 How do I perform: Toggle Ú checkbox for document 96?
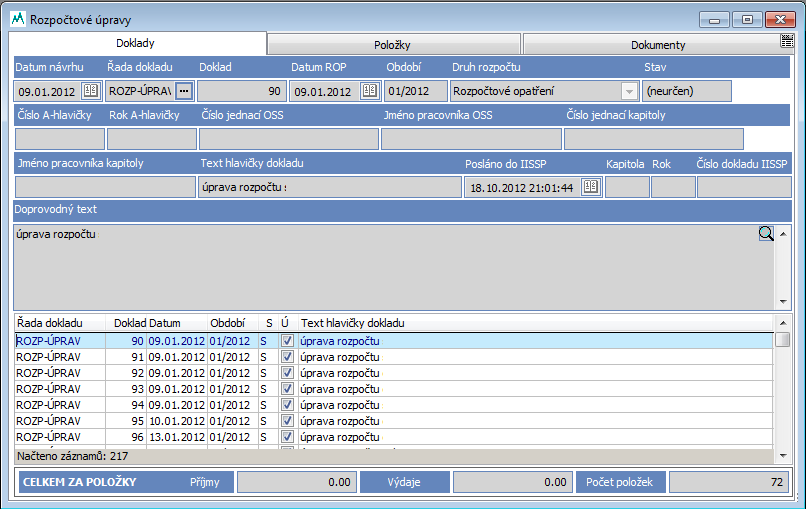point(287,437)
